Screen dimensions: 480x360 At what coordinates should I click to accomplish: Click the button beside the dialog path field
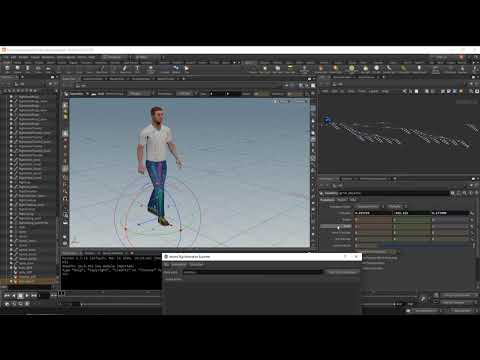[x=342, y=272]
